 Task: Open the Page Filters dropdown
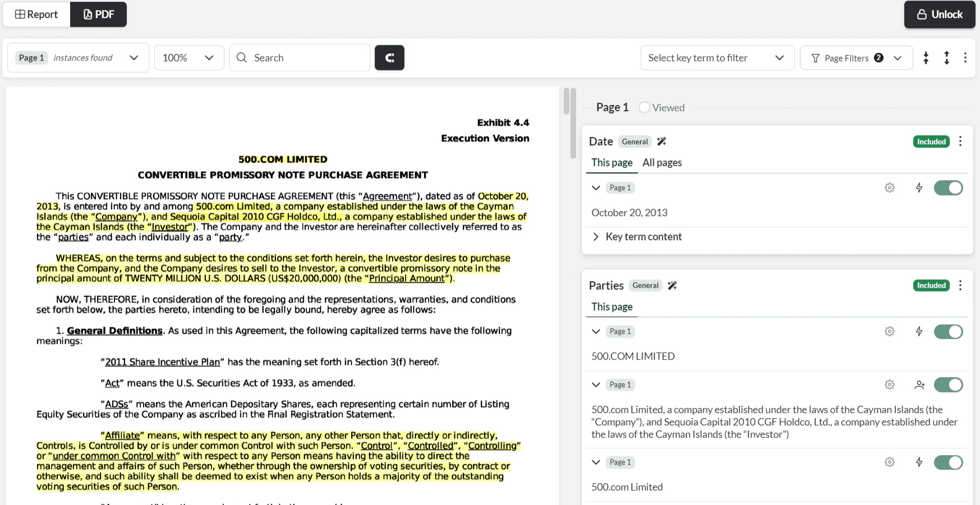[856, 58]
